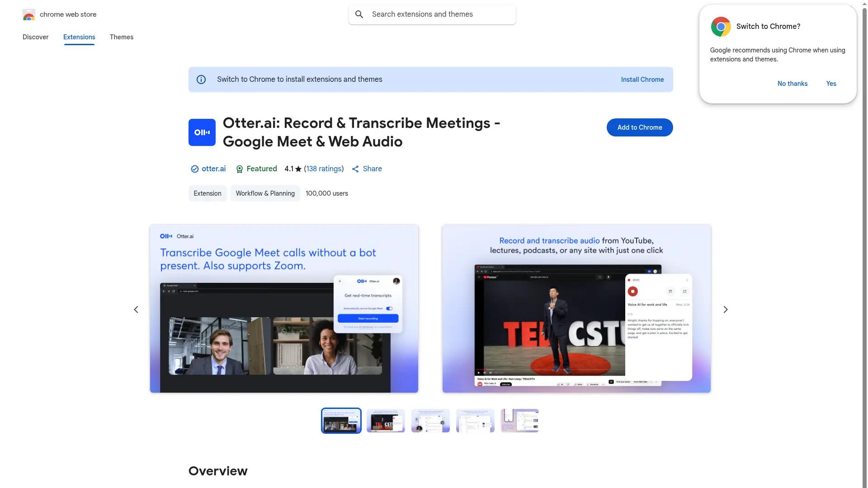This screenshot has height=488, width=868.
Task: Click the Otter.ai extension logo icon
Action: coord(202,132)
